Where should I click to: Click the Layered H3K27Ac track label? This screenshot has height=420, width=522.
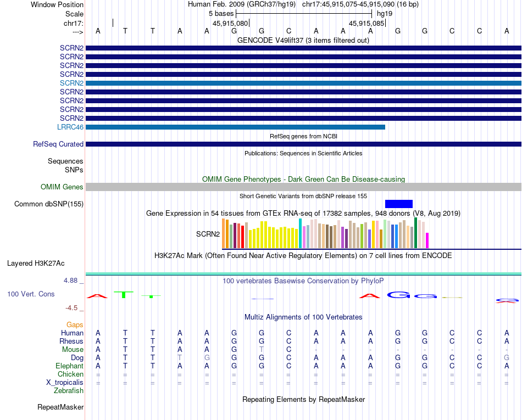tap(36, 264)
